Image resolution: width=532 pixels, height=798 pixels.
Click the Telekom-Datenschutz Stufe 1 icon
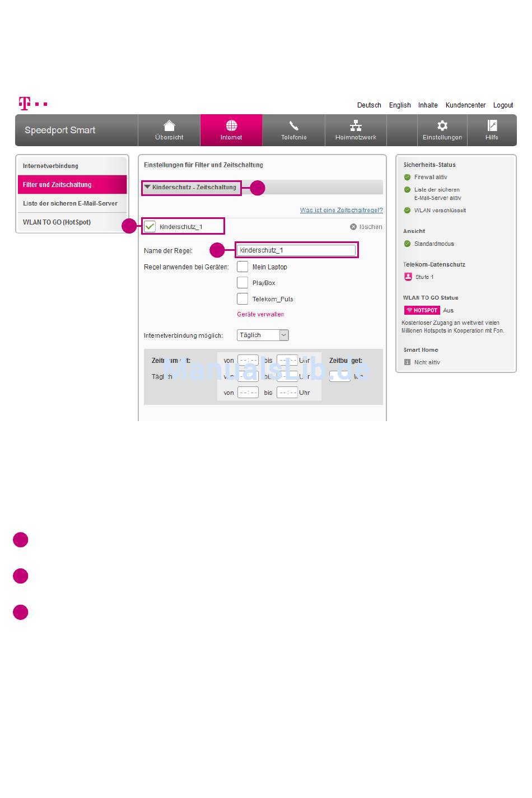tap(408, 277)
